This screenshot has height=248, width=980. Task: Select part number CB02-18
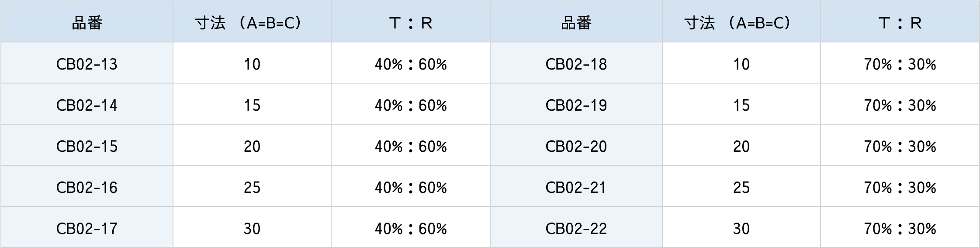pos(576,64)
